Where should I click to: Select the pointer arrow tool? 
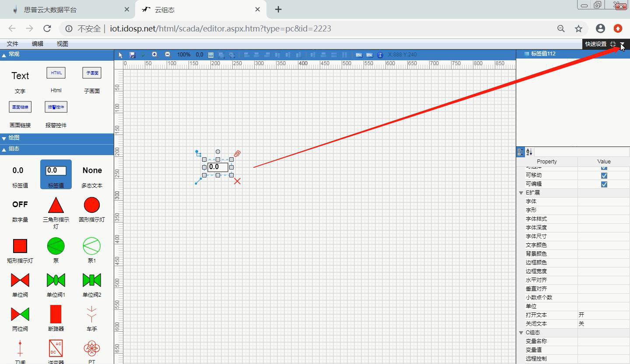pyautogui.click(x=121, y=55)
